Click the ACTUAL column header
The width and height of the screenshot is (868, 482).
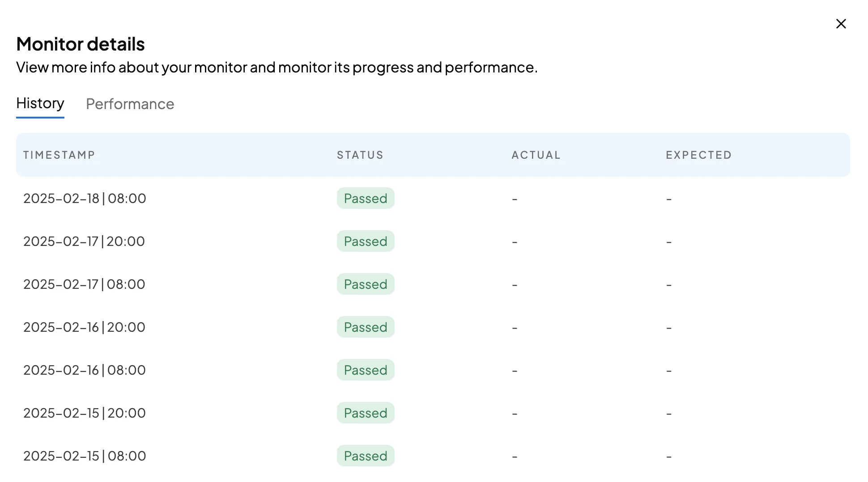536,155
